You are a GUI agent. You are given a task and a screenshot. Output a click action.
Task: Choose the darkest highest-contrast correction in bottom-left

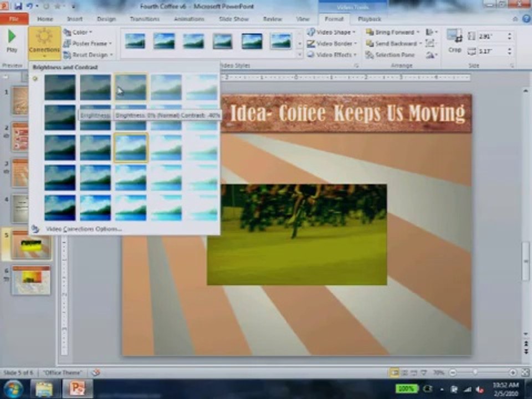(x=60, y=208)
